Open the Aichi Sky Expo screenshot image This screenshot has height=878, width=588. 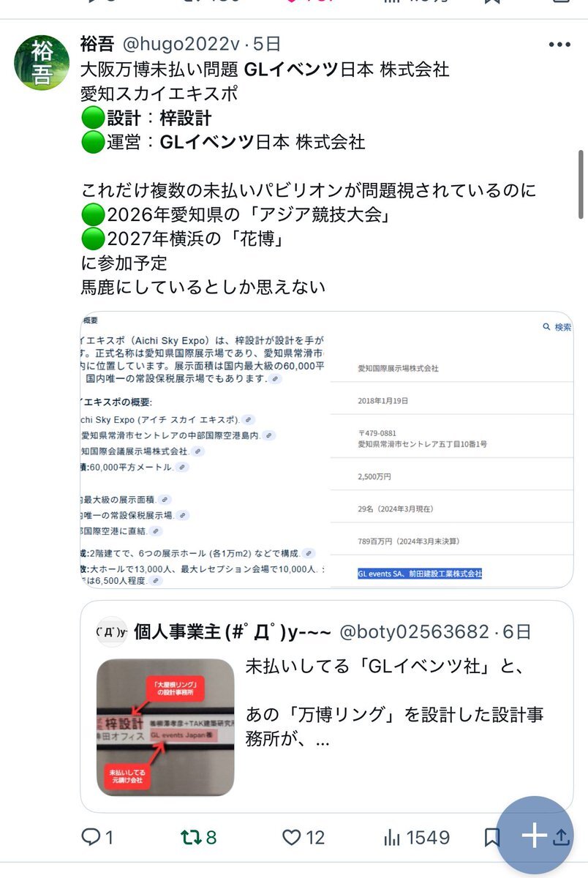(326, 450)
